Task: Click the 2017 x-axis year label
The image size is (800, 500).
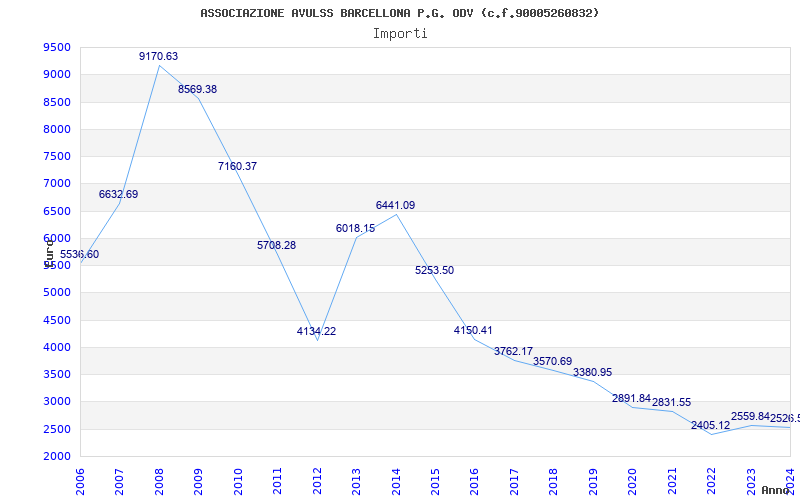Action: pyautogui.click(x=514, y=482)
